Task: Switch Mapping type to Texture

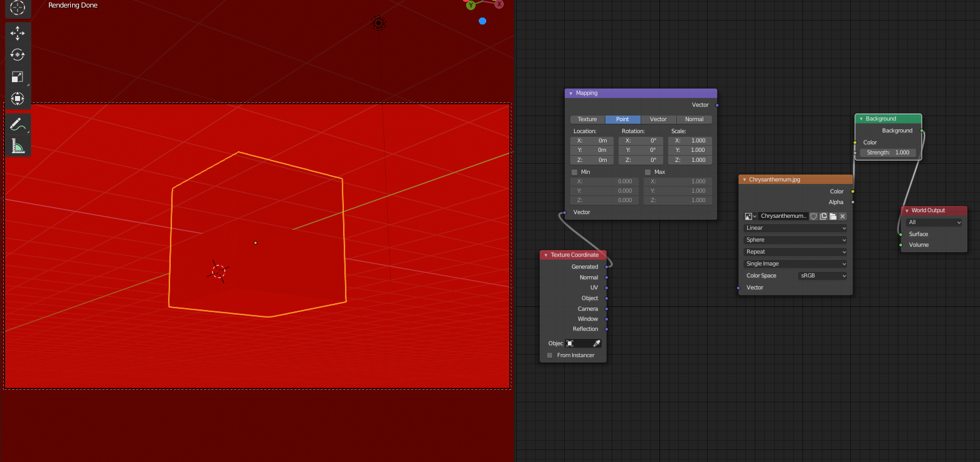Action: tap(587, 119)
